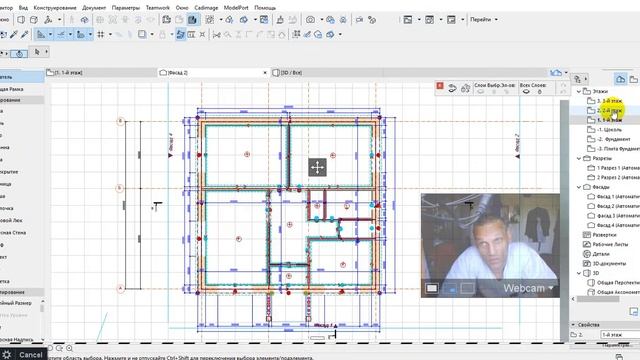The image size is (640, 360).
Task: Close the [Фасад 2] tab
Action: tap(264, 73)
